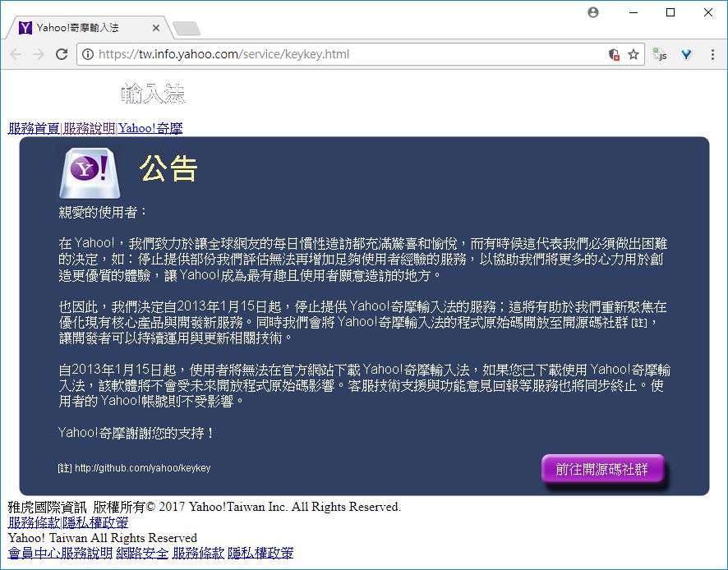View site information icon in address bar
The height and width of the screenshot is (570, 728).
click(x=88, y=54)
